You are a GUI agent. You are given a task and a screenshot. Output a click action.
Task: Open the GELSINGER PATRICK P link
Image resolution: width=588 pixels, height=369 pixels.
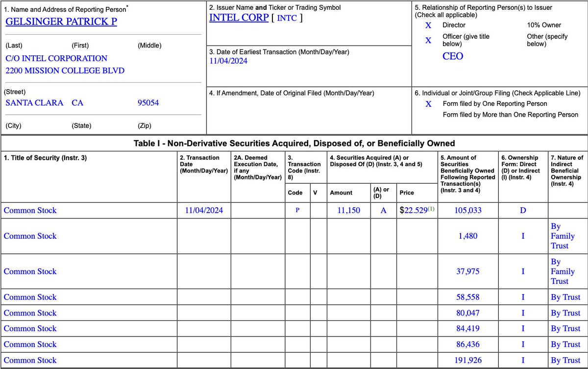61,22
